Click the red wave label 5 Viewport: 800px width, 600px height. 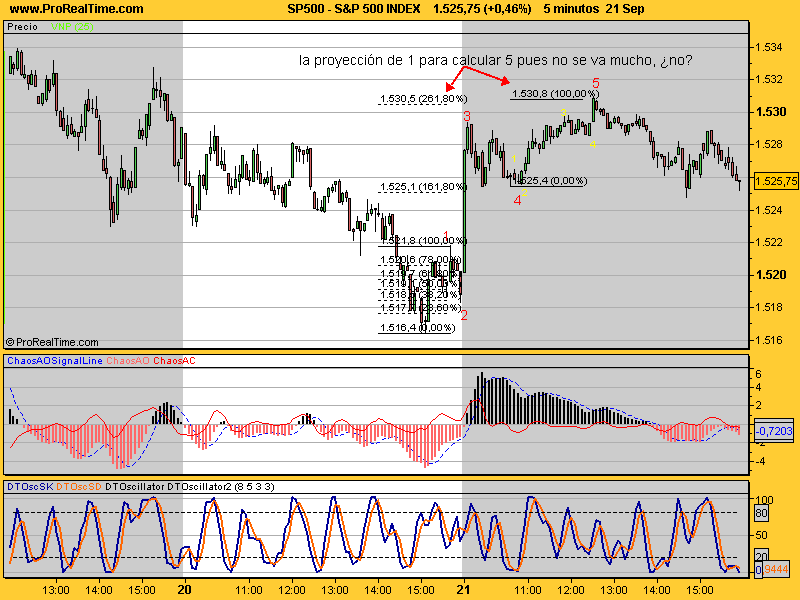pyautogui.click(x=595, y=83)
